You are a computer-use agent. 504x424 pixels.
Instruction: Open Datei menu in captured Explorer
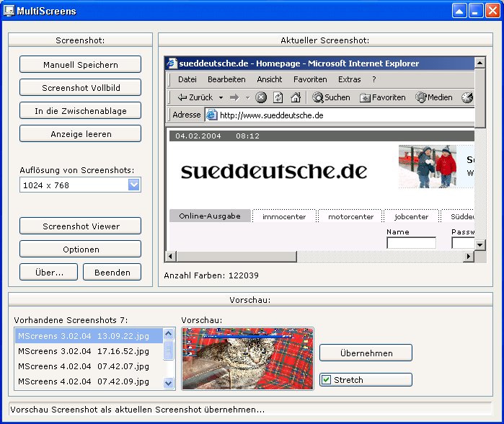point(187,79)
